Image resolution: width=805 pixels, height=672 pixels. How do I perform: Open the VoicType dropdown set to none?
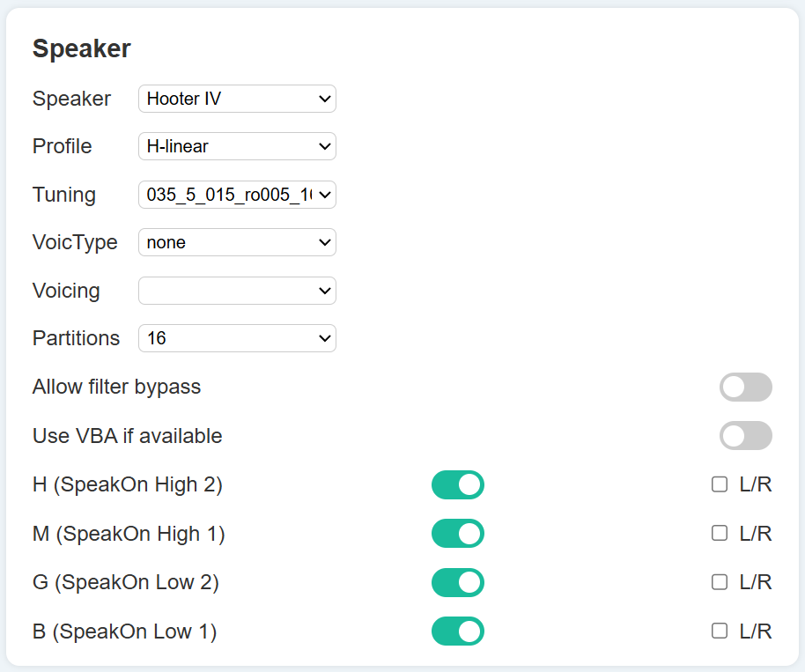(x=236, y=242)
